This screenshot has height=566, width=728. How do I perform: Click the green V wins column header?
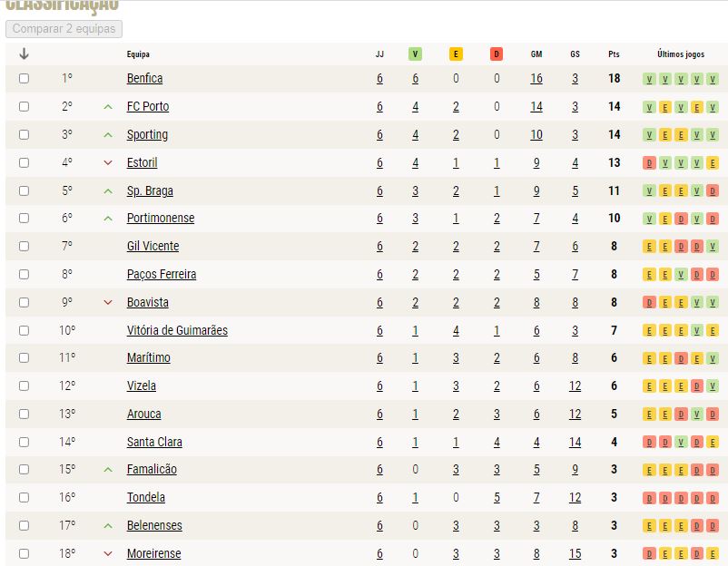click(x=415, y=54)
